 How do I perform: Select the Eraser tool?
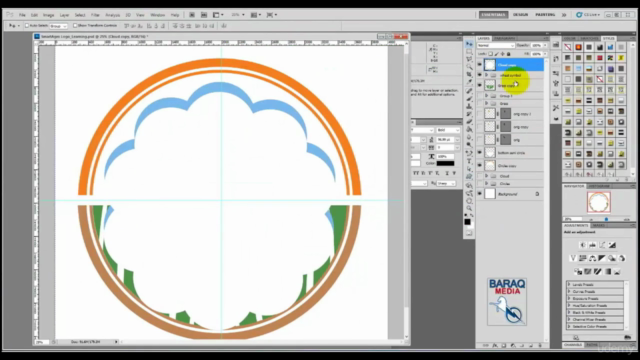[x=469, y=122]
